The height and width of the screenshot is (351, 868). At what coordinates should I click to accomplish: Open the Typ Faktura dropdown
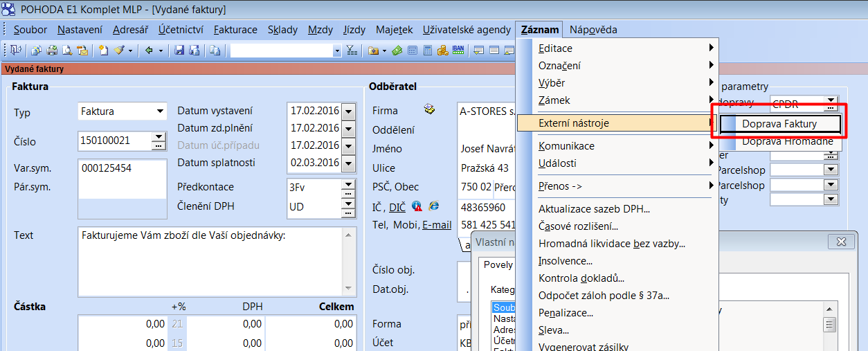point(161,111)
